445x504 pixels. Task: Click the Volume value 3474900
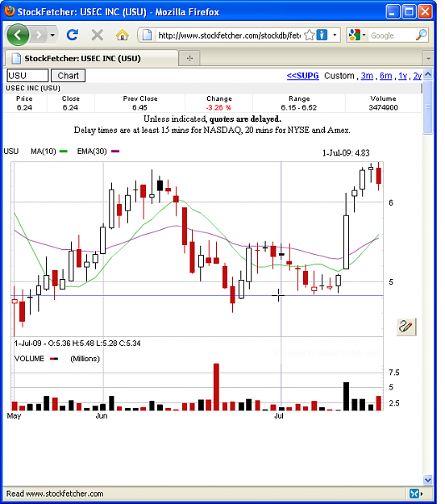tap(383, 108)
